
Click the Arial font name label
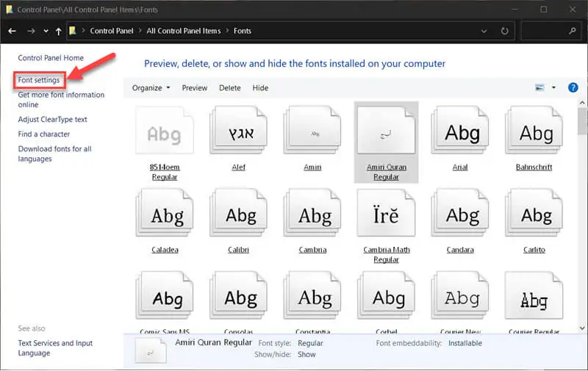[x=460, y=168]
